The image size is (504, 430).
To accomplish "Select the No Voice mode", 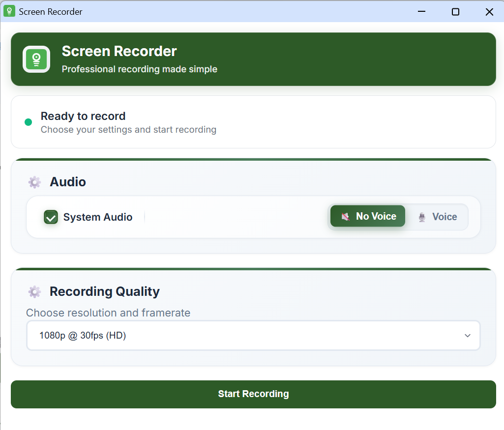I will [x=367, y=216].
